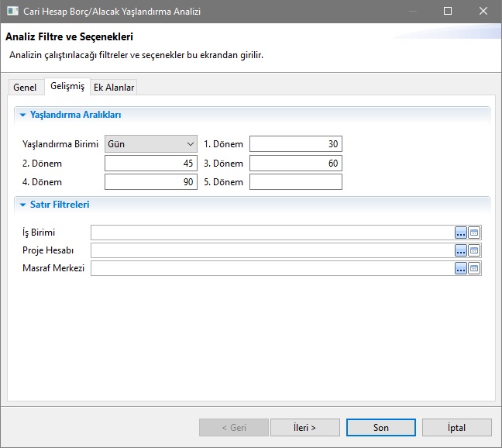
Task: Click the application icon in the title bar
Action: point(12,12)
